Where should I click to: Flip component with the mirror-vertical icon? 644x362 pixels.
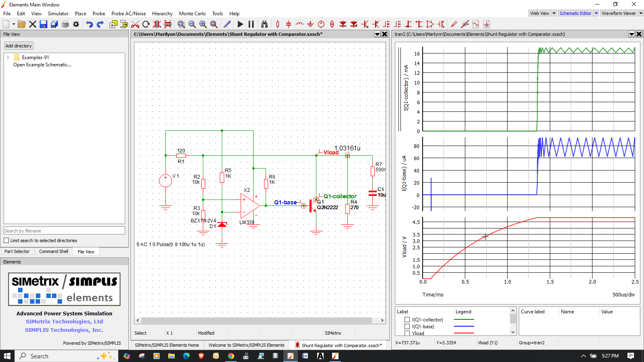(168, 24)
